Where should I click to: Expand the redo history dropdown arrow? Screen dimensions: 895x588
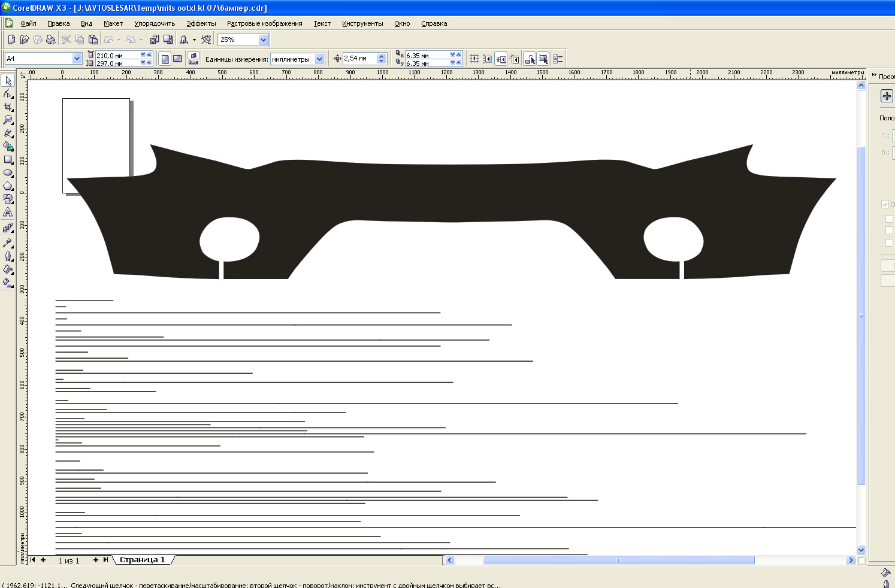tap(141, 40)
